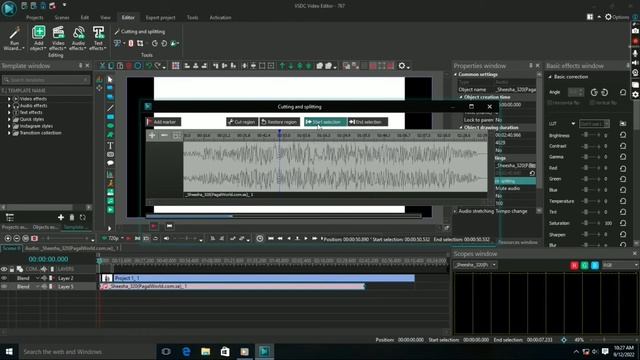This screenshot has width=640, height=360.
Task: Open the Scenes menu tab
Action: coord(62,18)
